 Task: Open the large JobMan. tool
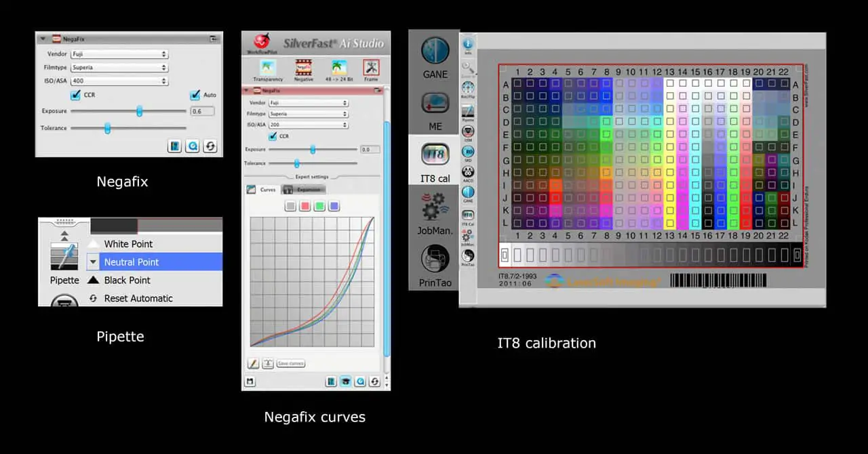tap(435, 207)
